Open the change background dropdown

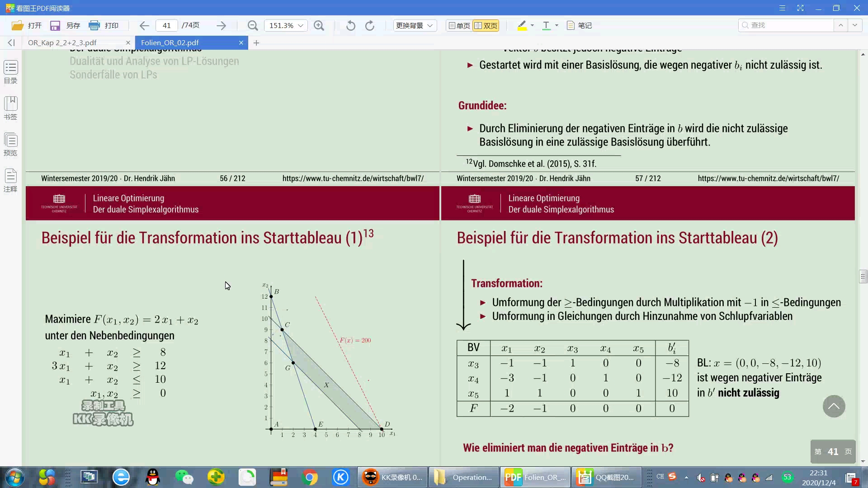(x=415, y=26)
